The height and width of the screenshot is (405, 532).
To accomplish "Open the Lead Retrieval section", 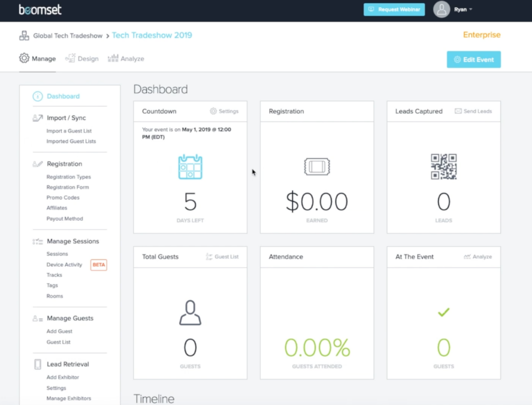I will click(68, 365).
